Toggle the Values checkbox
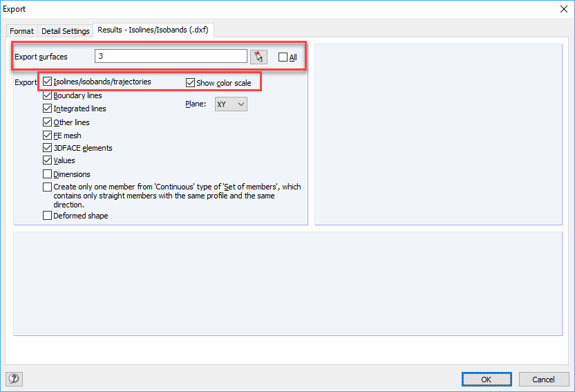The image size is (575, 392). tap(47, 160)
